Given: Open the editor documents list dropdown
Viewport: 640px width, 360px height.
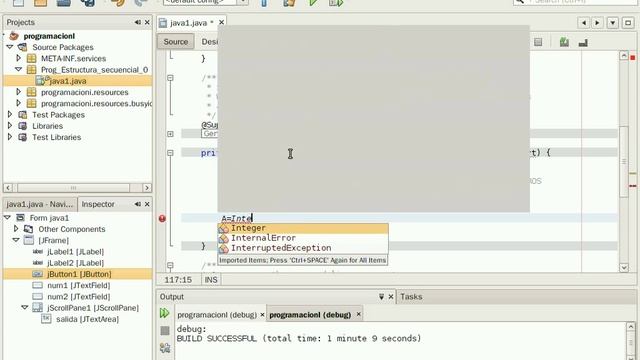Looking at the screenshot, I should pos(613,23).
